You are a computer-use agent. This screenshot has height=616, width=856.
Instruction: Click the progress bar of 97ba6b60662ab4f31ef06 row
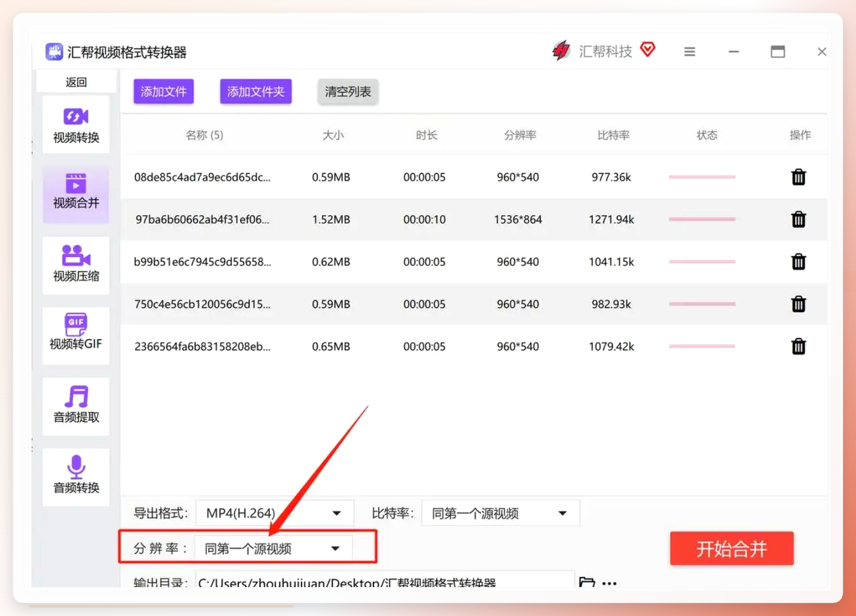(702, 219)
